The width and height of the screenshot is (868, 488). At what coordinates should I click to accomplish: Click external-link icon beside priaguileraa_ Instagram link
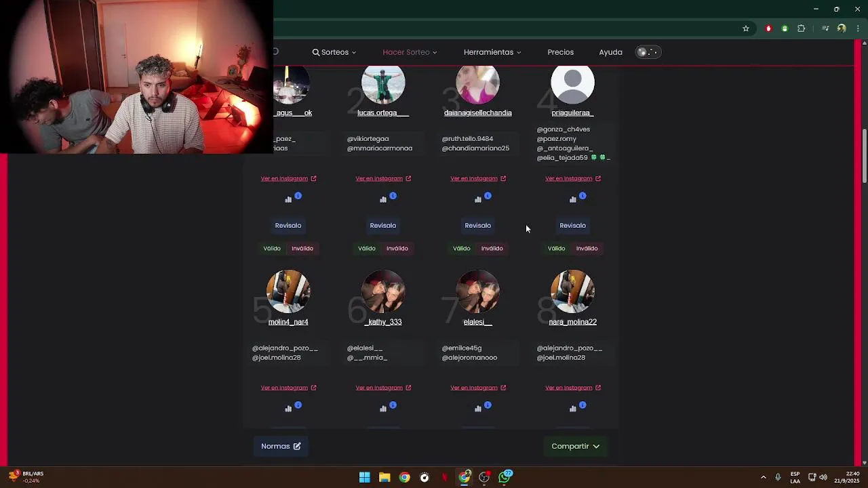[x=598, y=178]
